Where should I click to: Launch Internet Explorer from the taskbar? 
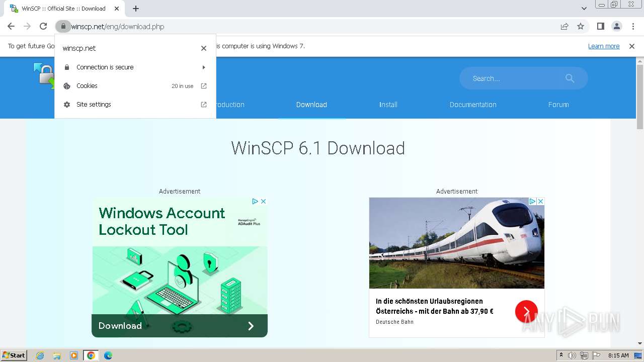[x=40, y=355]
